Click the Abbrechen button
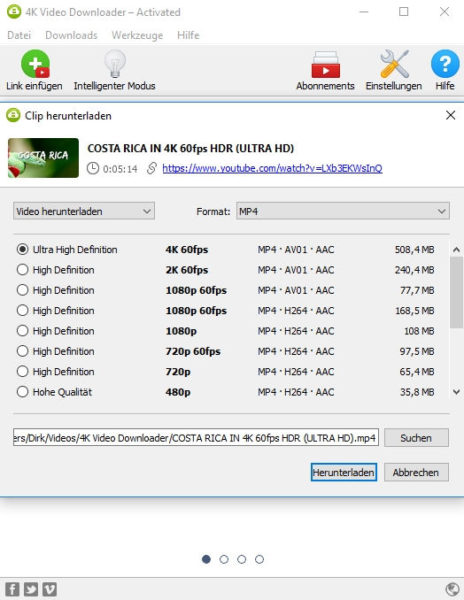The height and width of the screenshot is (600, 464). 416,472
